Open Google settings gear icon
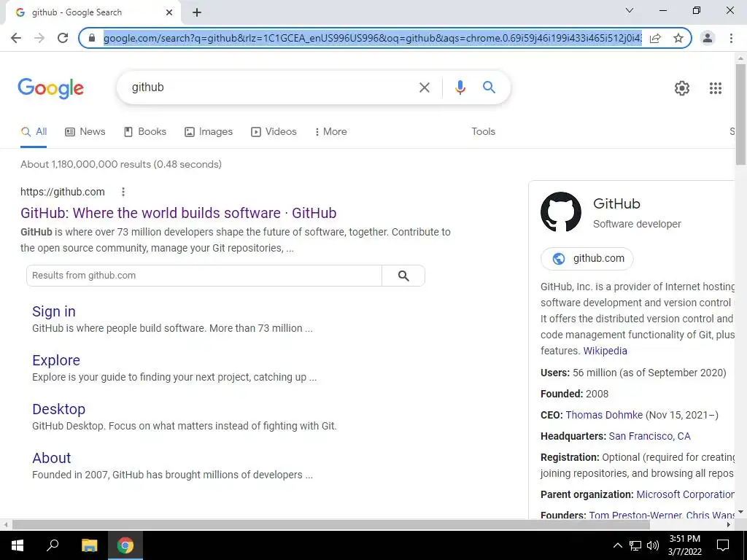The image size is (747, 560). [x=682, y=88]
